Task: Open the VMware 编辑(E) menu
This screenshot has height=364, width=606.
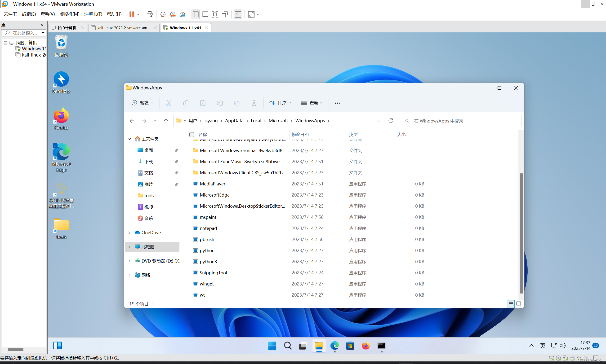Action: 29,14
